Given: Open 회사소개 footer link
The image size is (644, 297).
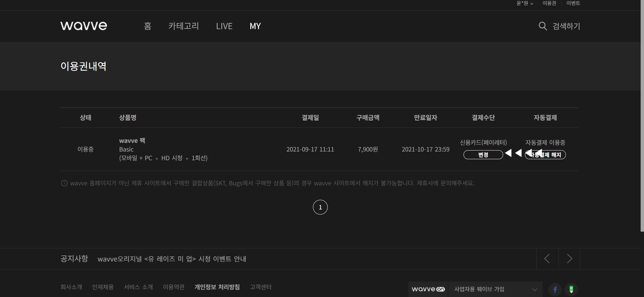Looking at the screenshot, I should pyautogui.click(x=71, y=287).
